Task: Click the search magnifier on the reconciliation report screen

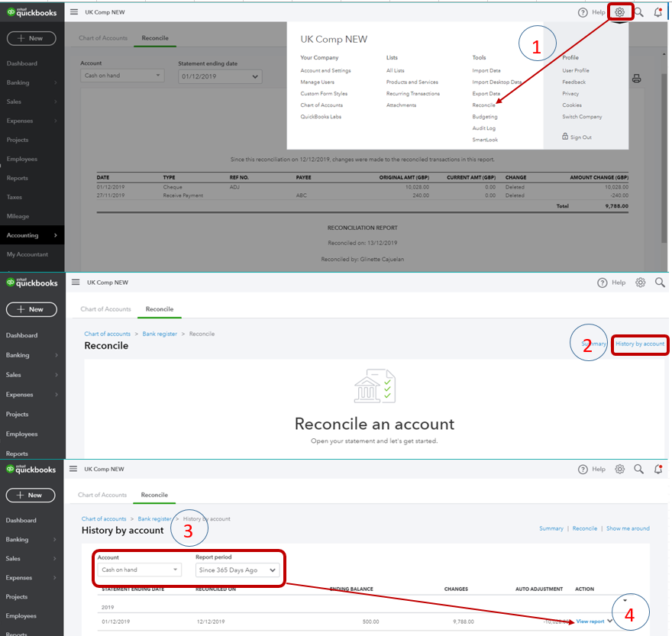Action: [x=638, y=12]
